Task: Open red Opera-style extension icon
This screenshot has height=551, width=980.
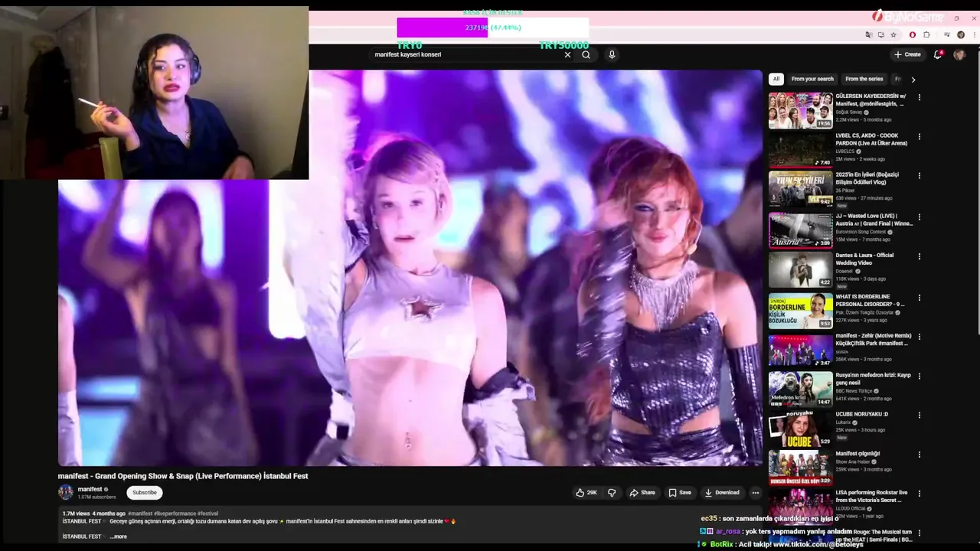Action: [913, 34]
